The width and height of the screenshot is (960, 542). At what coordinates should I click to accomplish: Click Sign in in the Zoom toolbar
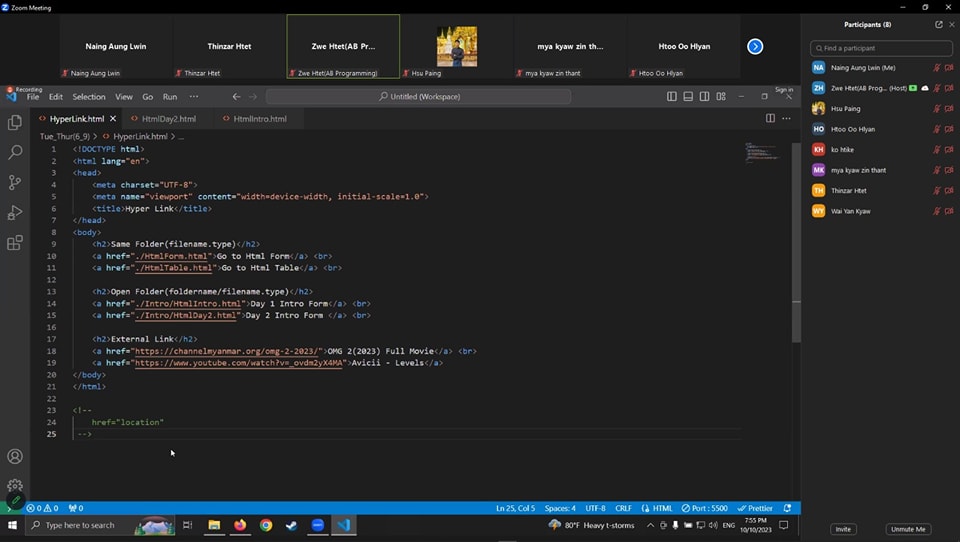pyautogui.click(x=784, y=89)
